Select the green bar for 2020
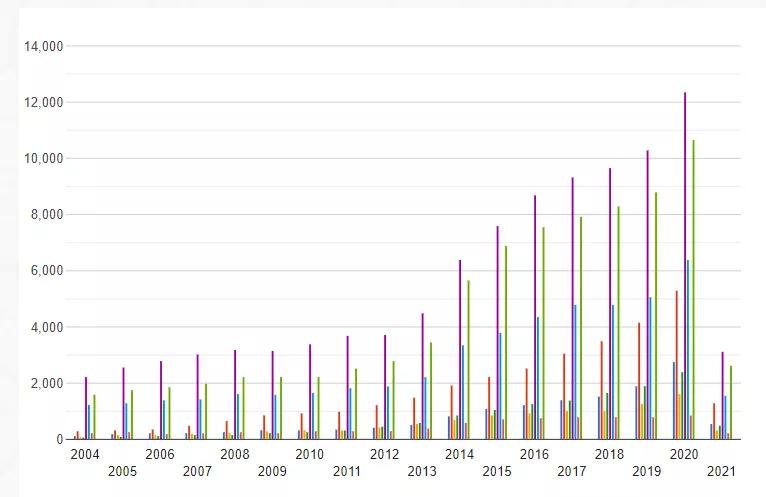Viewport: 766px width, 497px height. pyautogui.click(x=693, y=290)
